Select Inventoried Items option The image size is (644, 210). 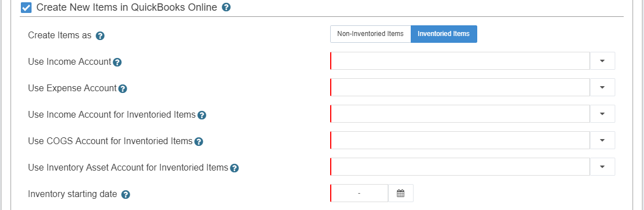(443, 34)
